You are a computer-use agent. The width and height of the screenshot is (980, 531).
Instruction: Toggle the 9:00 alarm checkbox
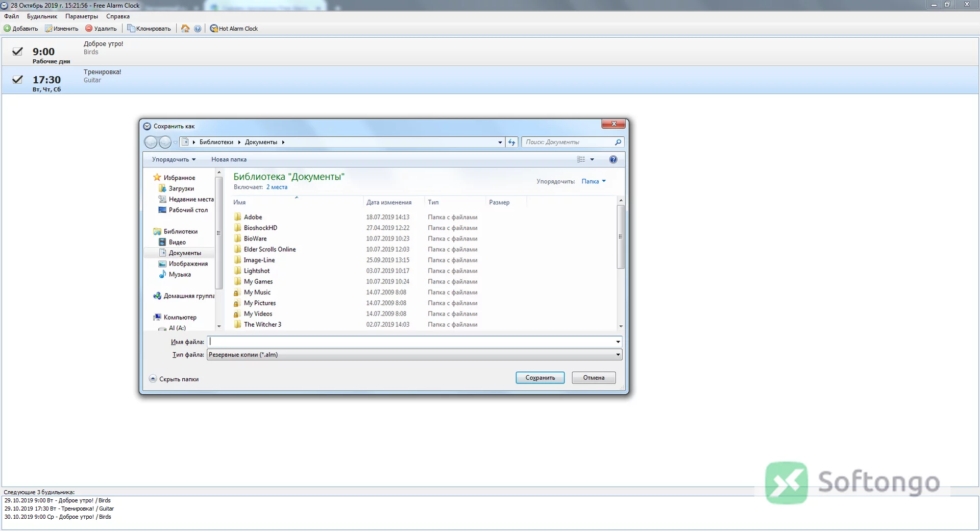tap(17, 51)
